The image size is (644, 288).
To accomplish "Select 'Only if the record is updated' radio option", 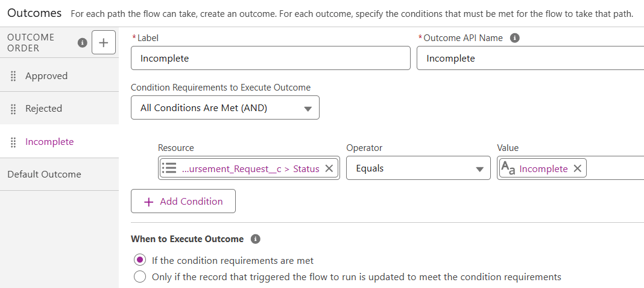I will coord(140,277).
